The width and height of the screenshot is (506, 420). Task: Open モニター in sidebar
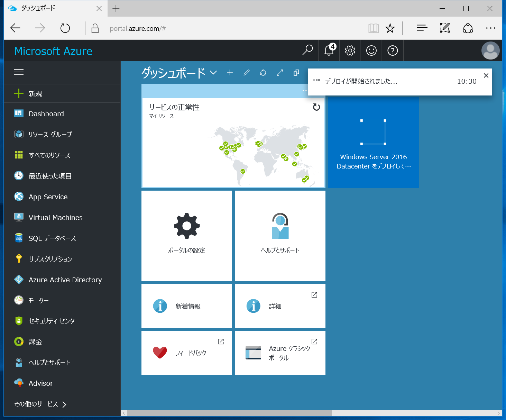[x=62, y=300]
